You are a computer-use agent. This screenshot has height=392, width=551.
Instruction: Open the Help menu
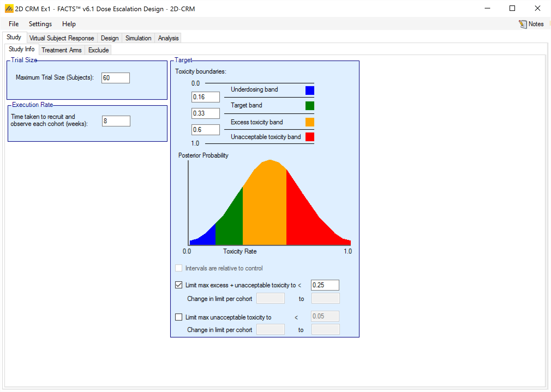coord(69,24)
